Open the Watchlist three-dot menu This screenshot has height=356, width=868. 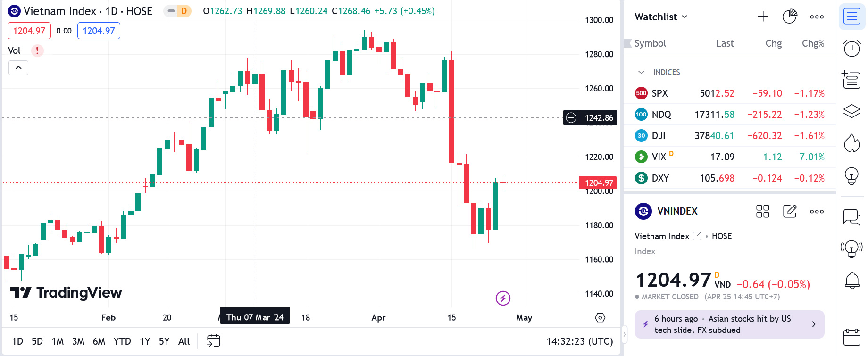[x=817, y=17]
